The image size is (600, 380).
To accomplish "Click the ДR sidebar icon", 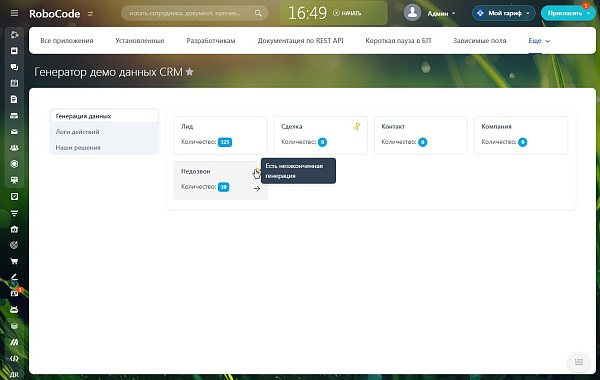I will 14,375.
